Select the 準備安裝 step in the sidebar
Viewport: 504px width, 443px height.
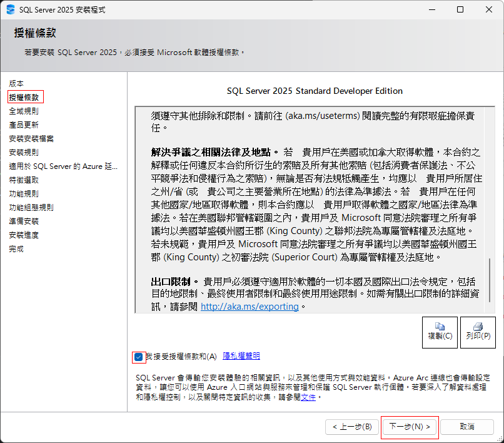click(24, 221)
